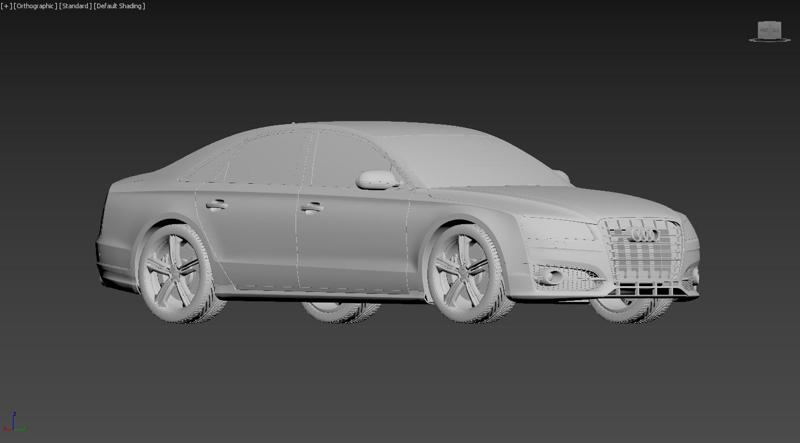Open the Default Shading viewport menu

pyautogui.click(x=119, y=6)
